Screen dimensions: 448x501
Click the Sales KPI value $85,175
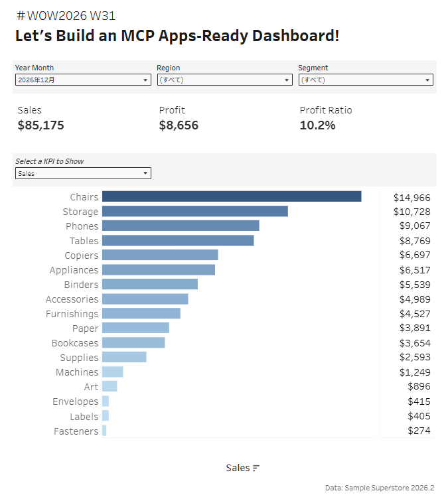41,125
